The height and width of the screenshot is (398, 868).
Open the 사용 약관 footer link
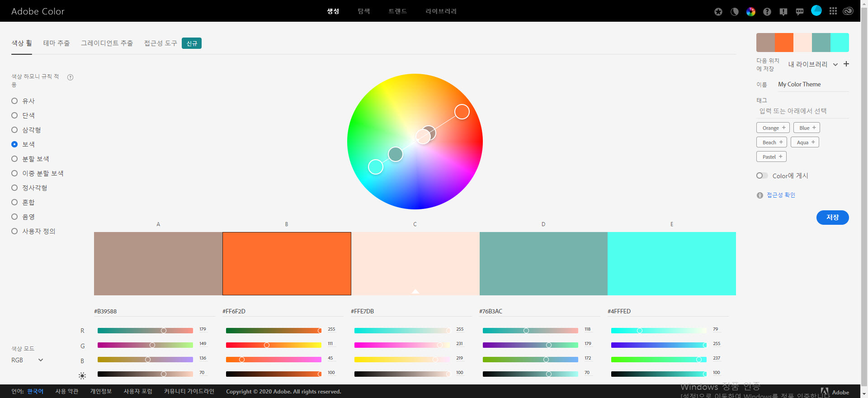(x=67, y=392)
